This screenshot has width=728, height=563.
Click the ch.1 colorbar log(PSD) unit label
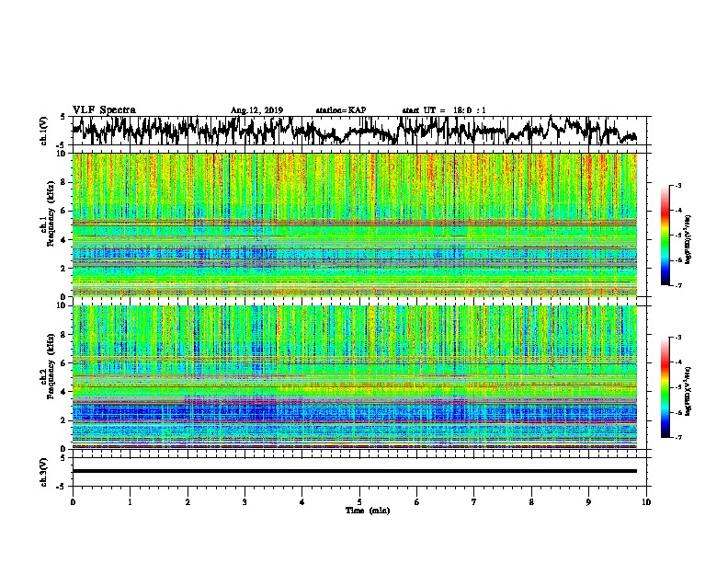688,240
